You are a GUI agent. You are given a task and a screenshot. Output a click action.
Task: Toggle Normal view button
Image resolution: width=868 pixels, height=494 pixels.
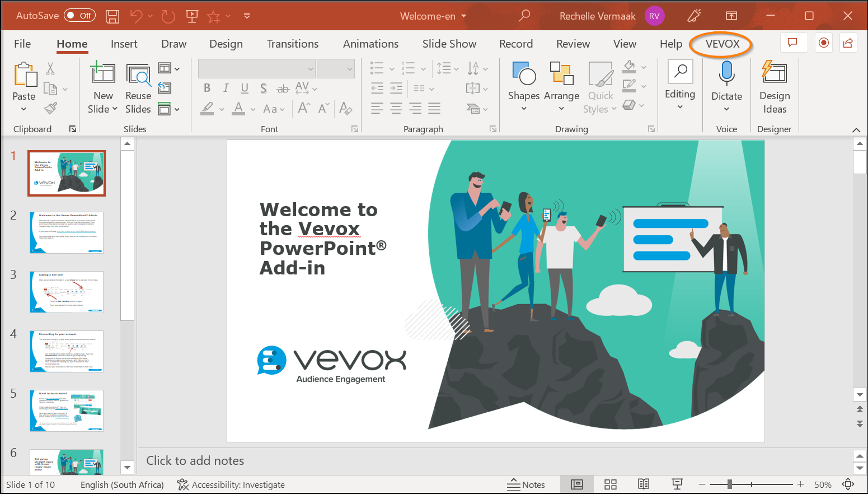(x=577, y=484)
